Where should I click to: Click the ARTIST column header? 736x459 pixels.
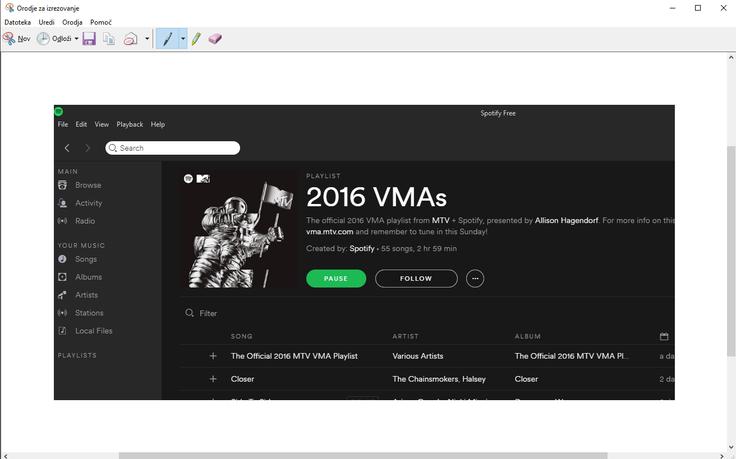[x=406, y=336]
